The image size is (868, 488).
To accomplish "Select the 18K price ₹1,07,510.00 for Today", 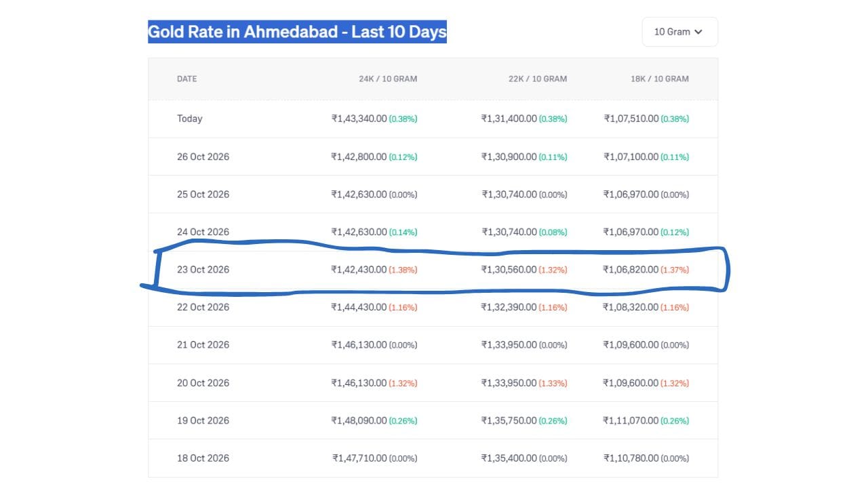I will pyautogui.click(x=631, y=119).
